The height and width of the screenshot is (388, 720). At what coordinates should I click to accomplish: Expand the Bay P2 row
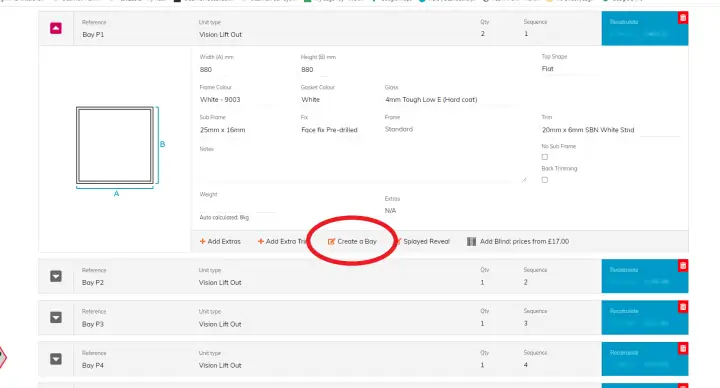pos(56,276)
